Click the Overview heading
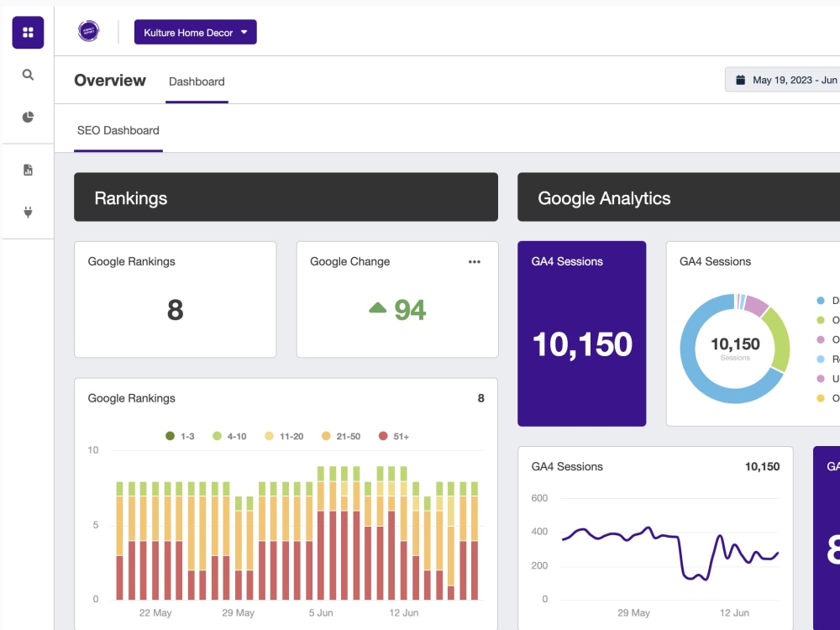This screenshot has width=840, height=630. point(110,81)
